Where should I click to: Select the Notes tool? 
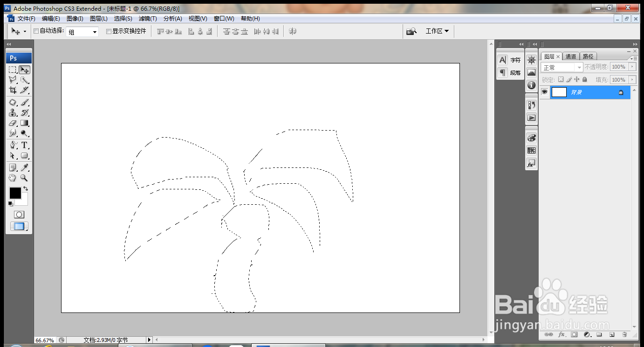13,167
